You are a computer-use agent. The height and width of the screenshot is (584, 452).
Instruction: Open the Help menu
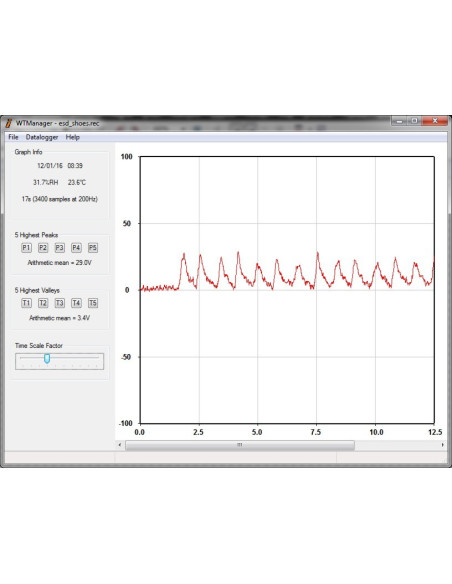pos(73,137)
